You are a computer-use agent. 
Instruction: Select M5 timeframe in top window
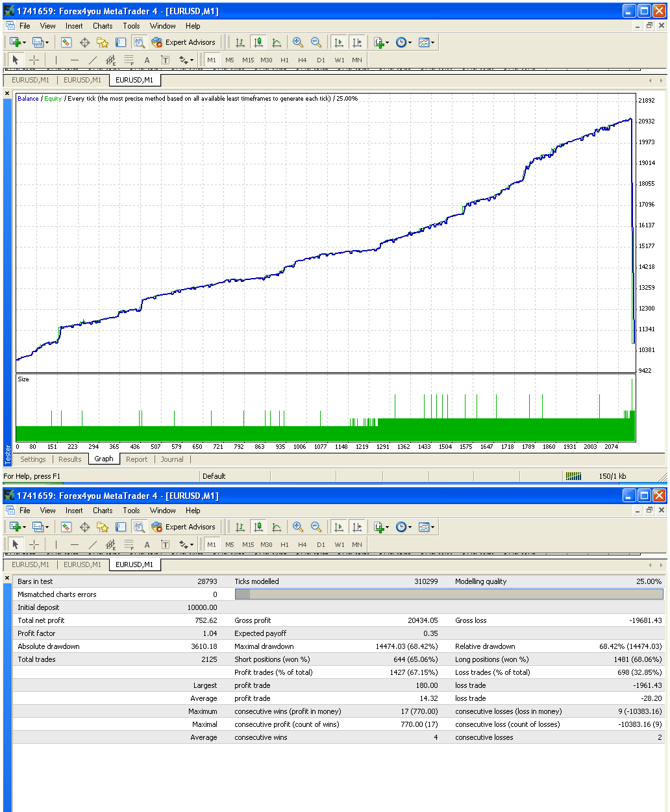230,60
